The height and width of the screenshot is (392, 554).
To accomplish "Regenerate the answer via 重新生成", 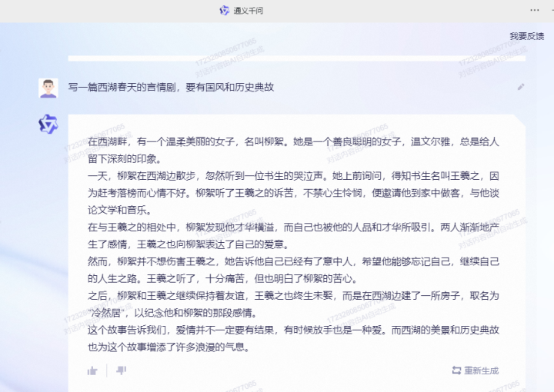I will pyautogui.click(x=475, y=370).
